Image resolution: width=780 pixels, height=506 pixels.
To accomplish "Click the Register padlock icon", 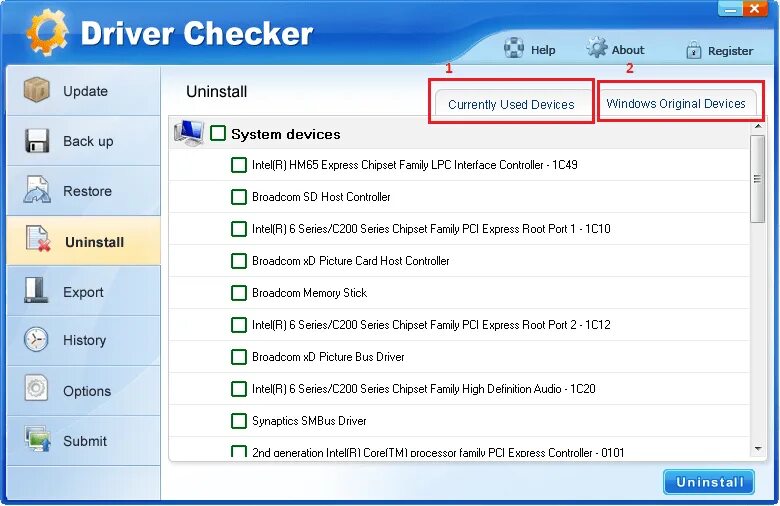I will tap(693, 50).
